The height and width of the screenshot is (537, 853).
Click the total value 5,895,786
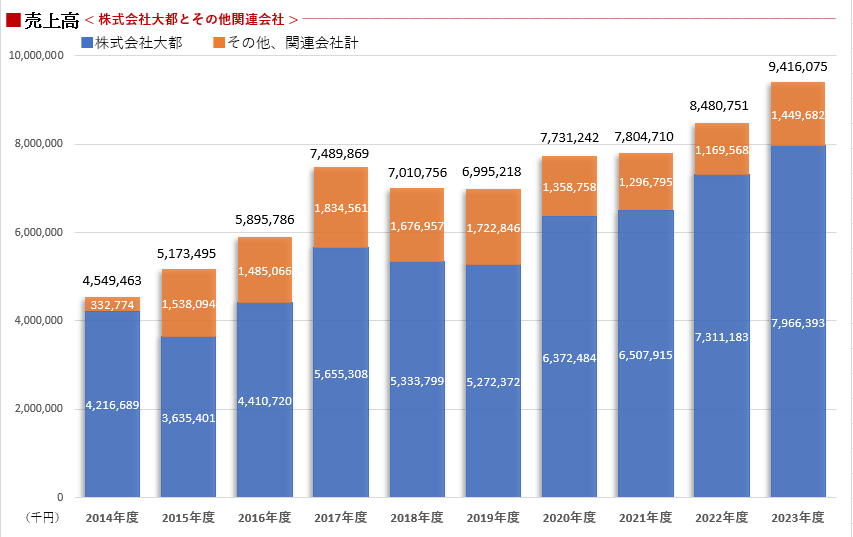(x=265, y=220)
